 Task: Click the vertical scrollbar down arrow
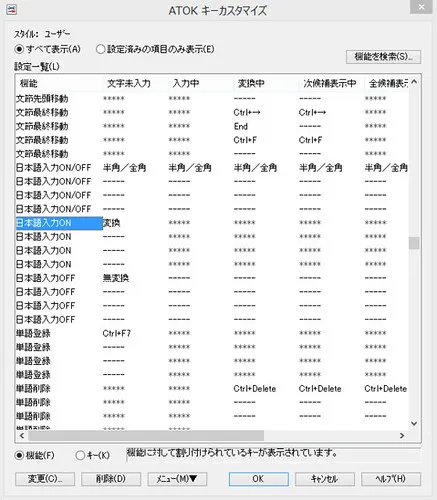coord(414,424)
